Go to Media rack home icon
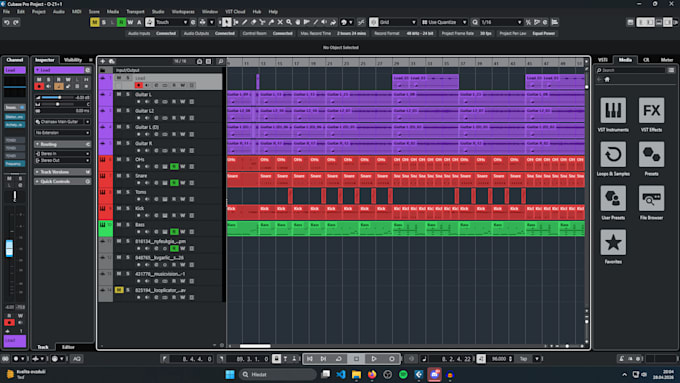The image size is (680, 383). pyautogui.click(x=607, y=79)
